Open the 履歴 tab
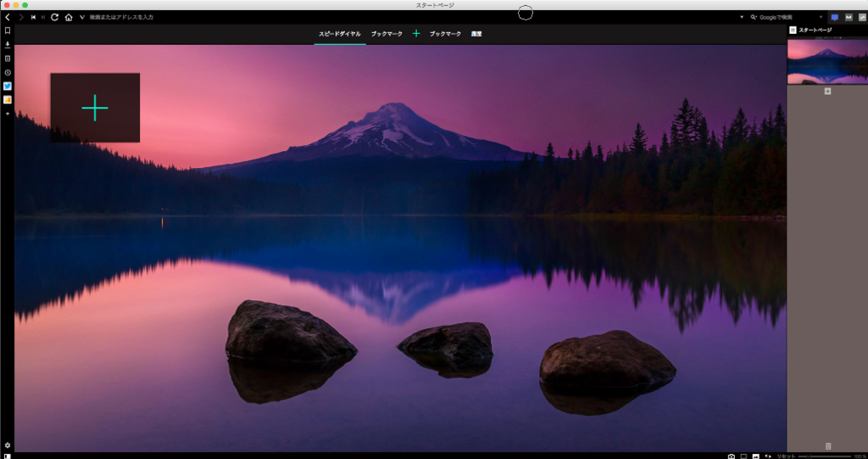Image resolution: width=868 pixels, height=459 pixels. [x=476, y=34]
